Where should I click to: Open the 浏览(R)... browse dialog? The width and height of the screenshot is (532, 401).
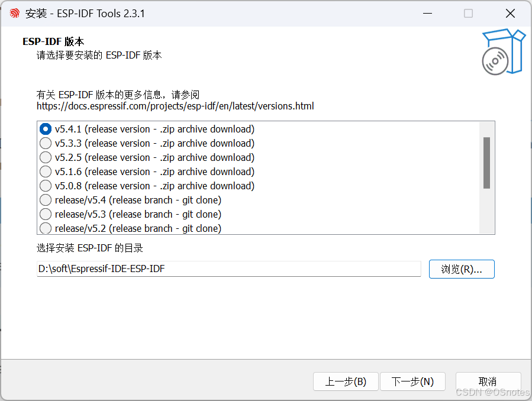tap(462, 269)
